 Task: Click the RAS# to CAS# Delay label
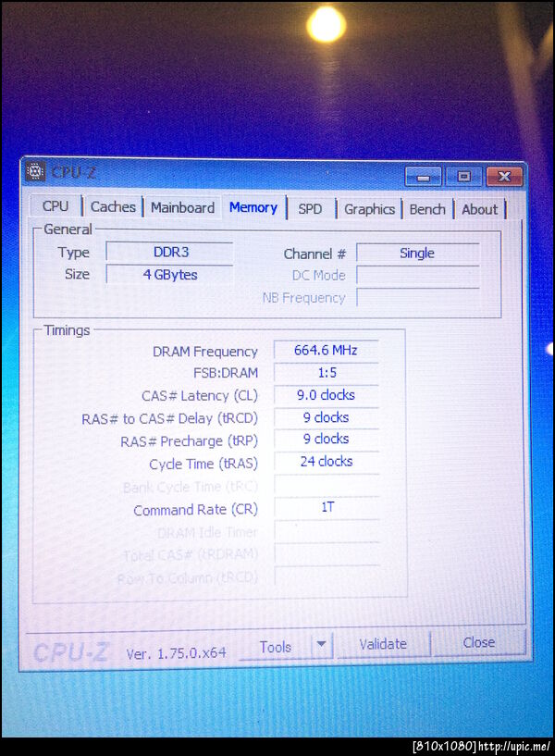point(169,418)
